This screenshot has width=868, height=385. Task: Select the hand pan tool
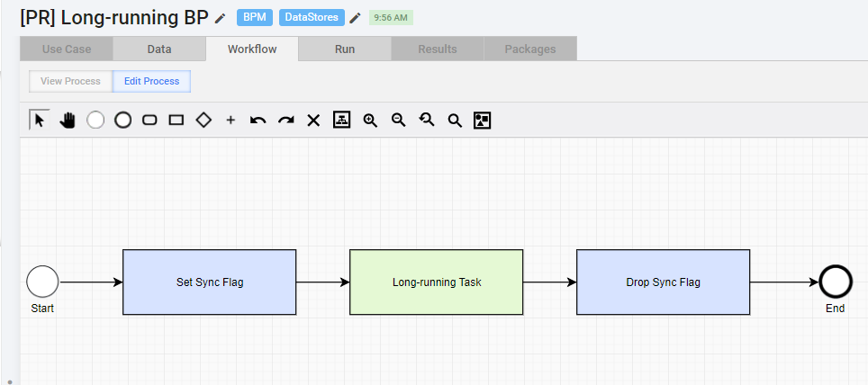[68, 120]
